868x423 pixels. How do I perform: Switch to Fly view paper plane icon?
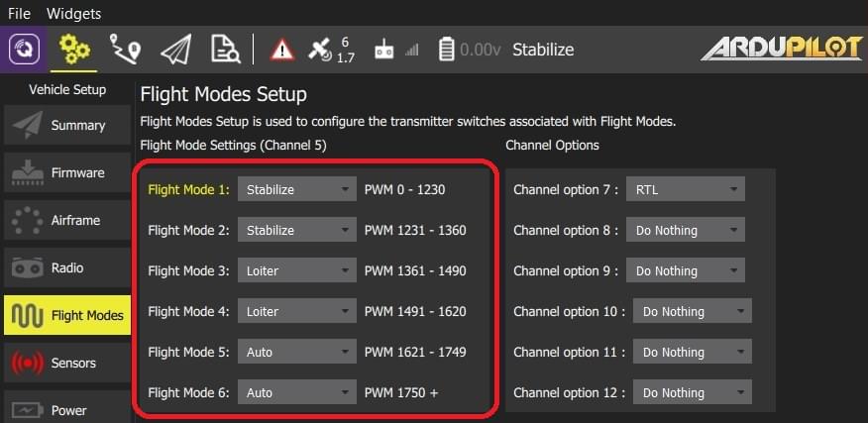pyautogui.click(x=175, y=50)
